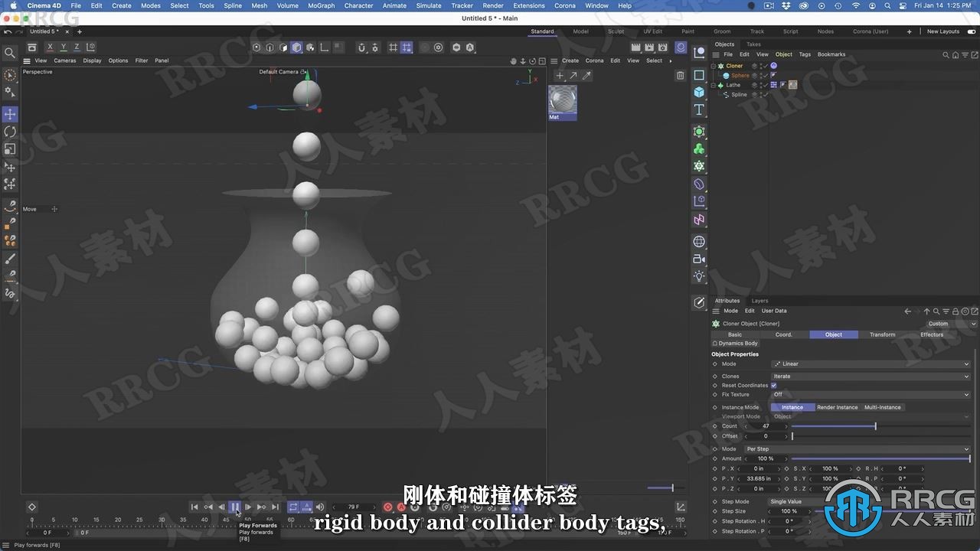
Task: Jump to the timeline start
Action: 194,507
